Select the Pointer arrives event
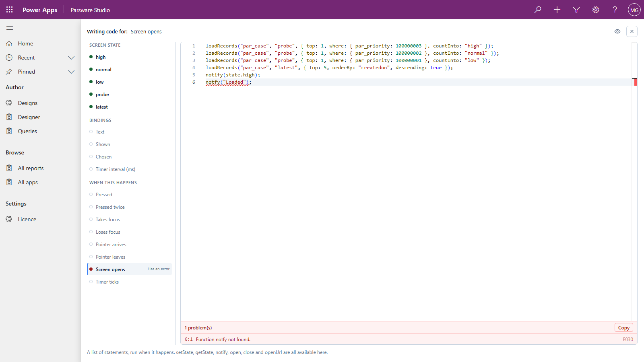 point(130,245)
